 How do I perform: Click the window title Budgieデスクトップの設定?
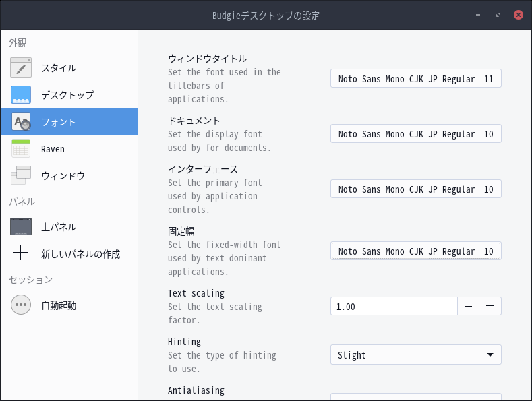[x=266, y=16]
